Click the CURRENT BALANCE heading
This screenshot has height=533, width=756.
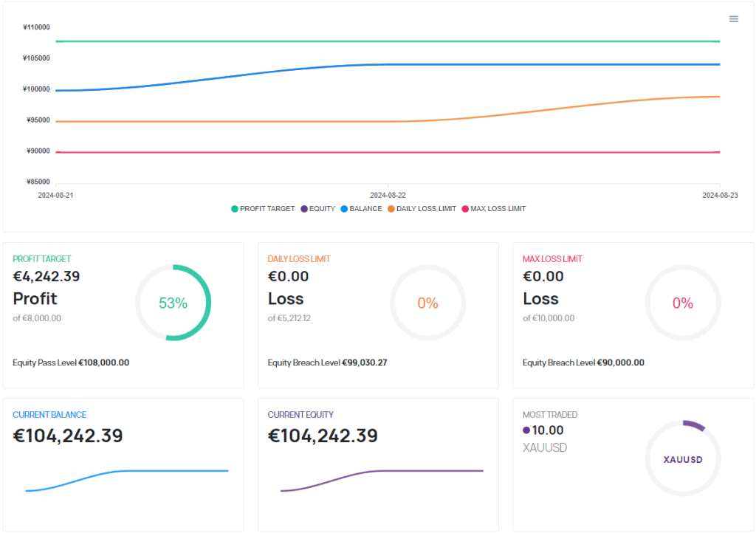click(49, 414)
